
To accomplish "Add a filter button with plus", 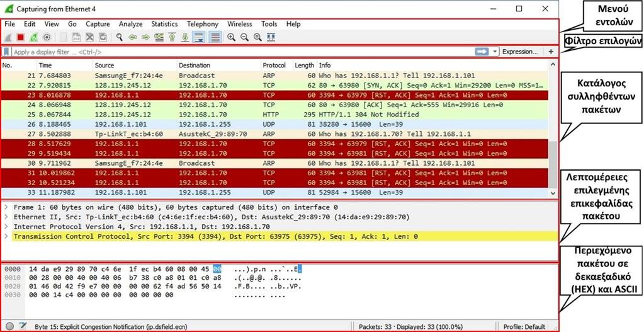I will click(551, 52).
